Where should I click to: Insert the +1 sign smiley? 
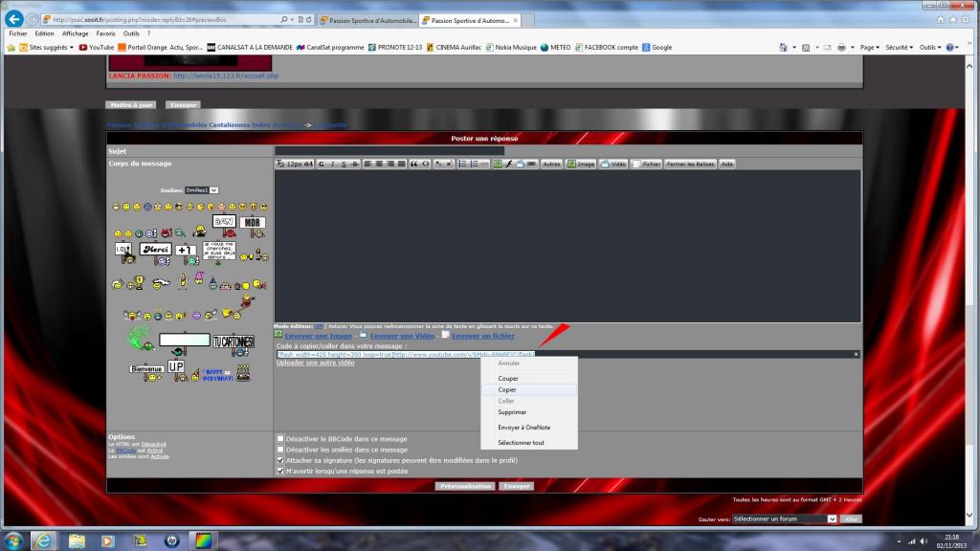click(186, 253)
